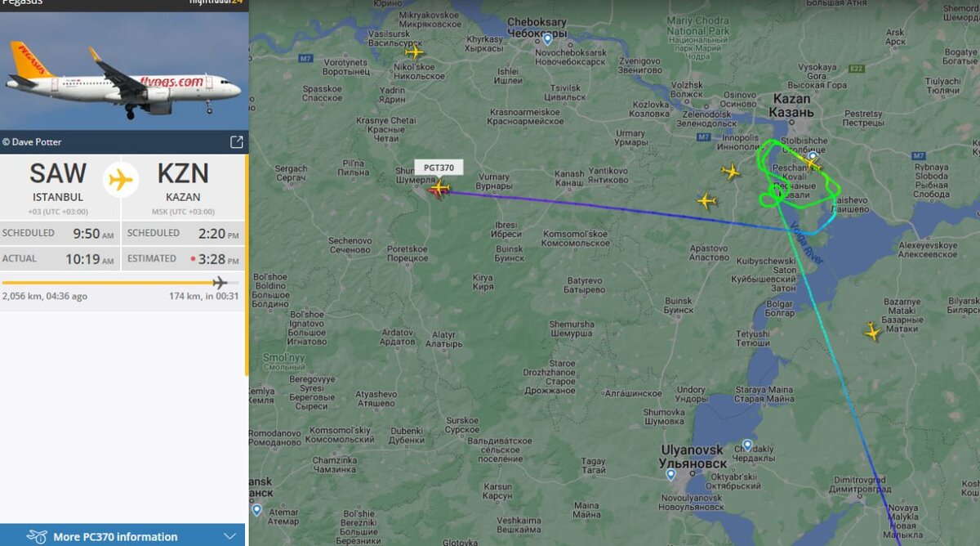Screen dimensions: 980x546
Task: Click the Ulyanovsk airport pin marker
Action: click(670, 474)
